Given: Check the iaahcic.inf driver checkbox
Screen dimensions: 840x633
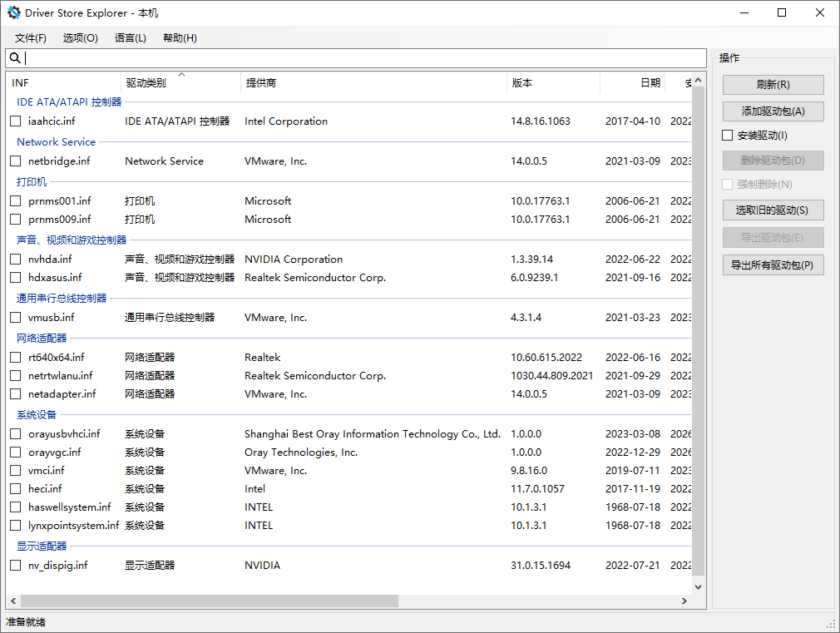Looking at the screenshot, I should point(15,121).
